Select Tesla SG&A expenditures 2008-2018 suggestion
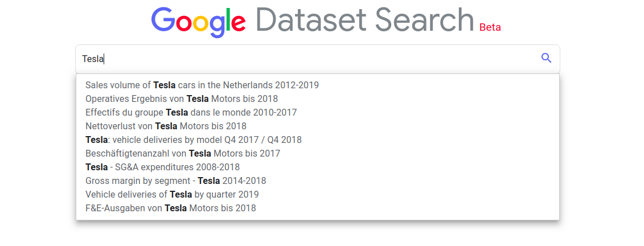 click(317, 167)
